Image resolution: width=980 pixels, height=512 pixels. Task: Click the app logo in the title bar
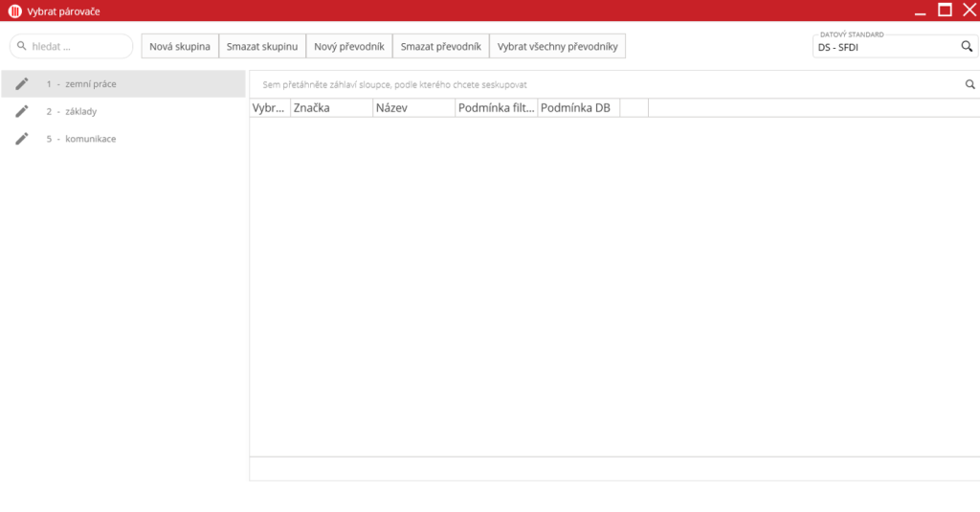[x=14, y=11]
